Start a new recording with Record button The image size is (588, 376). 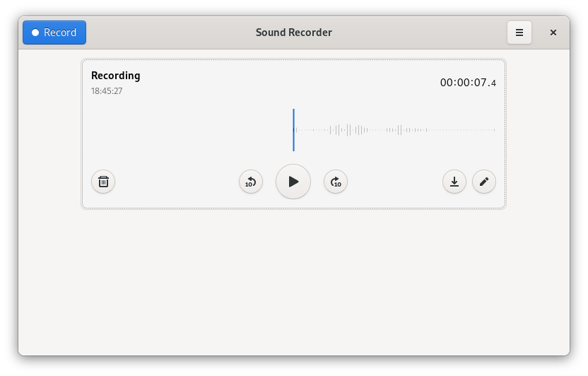54,33
